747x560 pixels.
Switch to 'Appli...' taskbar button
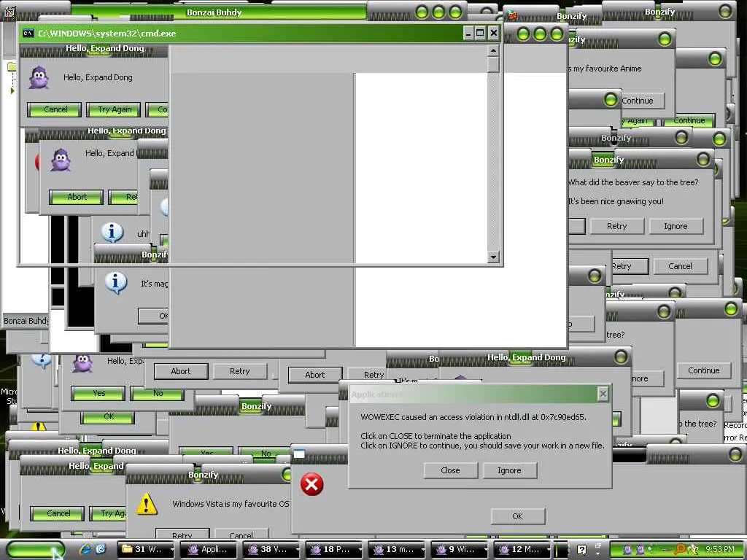209,550
